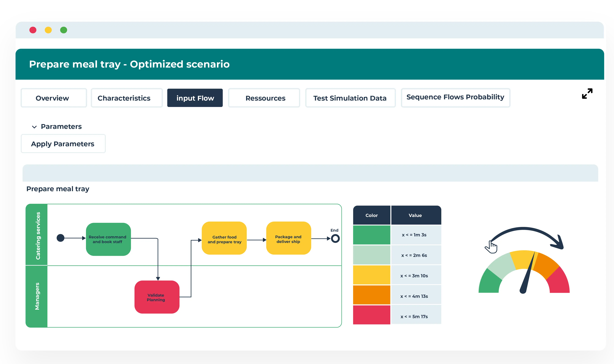Screen dimensions: 614x364
Task: Click the Color column header
Action: click(371, 215)
